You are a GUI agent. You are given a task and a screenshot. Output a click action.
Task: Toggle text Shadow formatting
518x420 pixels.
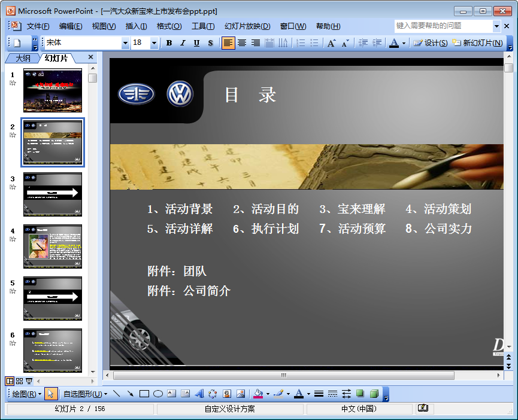[210, 43]
